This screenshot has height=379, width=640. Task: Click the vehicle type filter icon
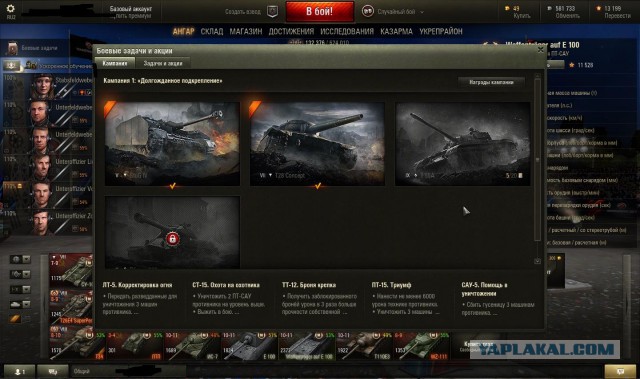point(16,274)
